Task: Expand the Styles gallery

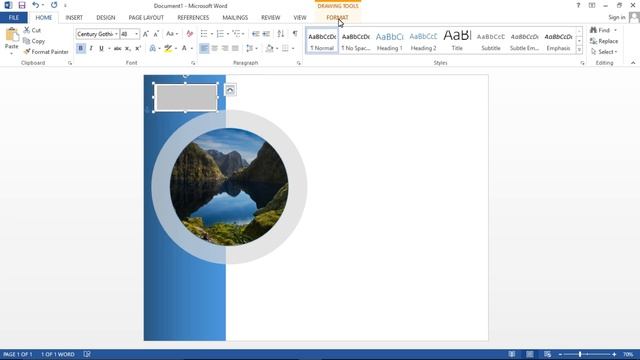Action: [579, 50]
